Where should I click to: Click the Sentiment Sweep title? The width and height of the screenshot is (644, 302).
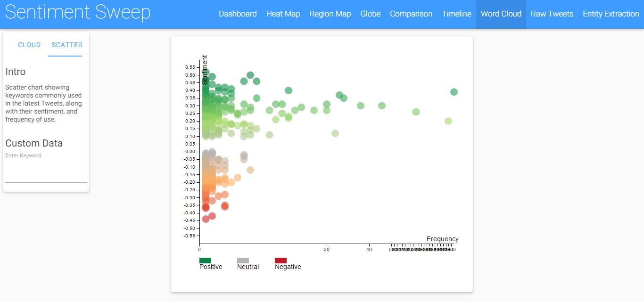[78, 13]
